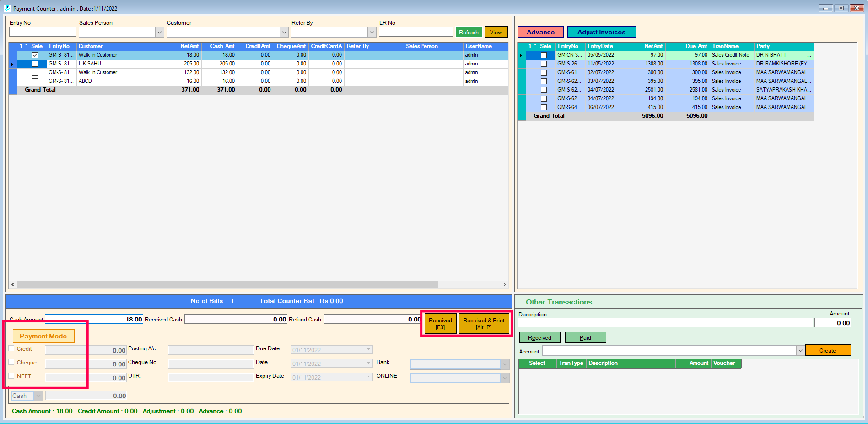The width and height of the screenshot is (868, 424).
Task: Select checkbox for DR N BHATT credit note
Action: 544,55
